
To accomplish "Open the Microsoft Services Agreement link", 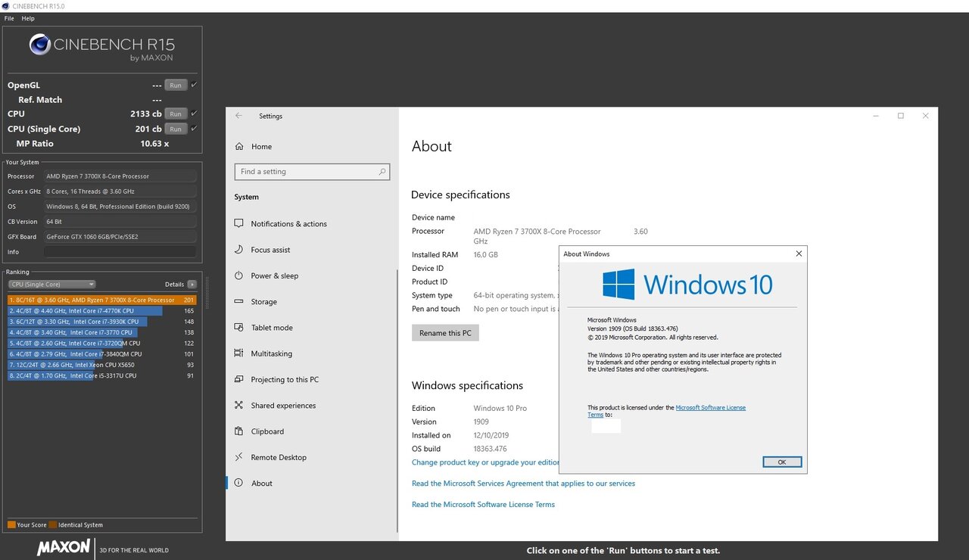I will 523,484.
